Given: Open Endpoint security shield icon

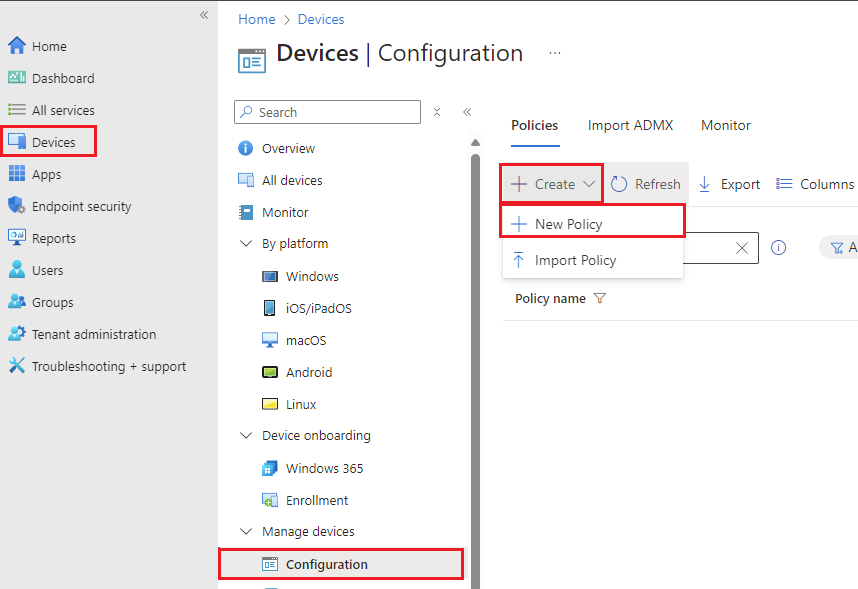Looking at the screenshot, I should (x=17, y=206).
